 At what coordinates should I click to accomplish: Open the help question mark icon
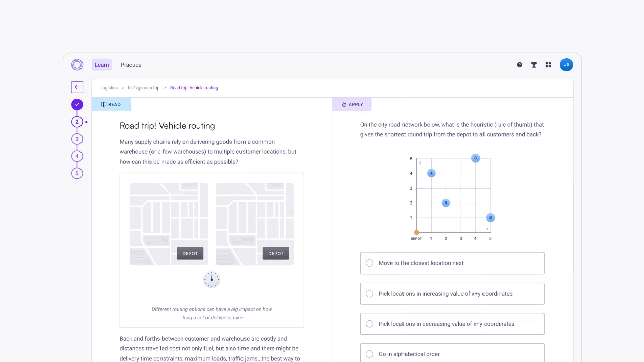click(520, 65)
